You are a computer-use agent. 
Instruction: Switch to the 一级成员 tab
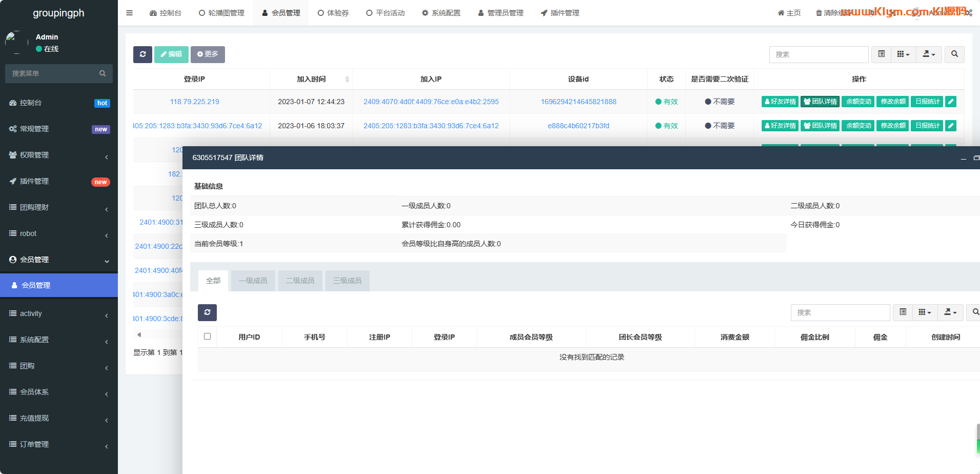click(x=253, y=281)
